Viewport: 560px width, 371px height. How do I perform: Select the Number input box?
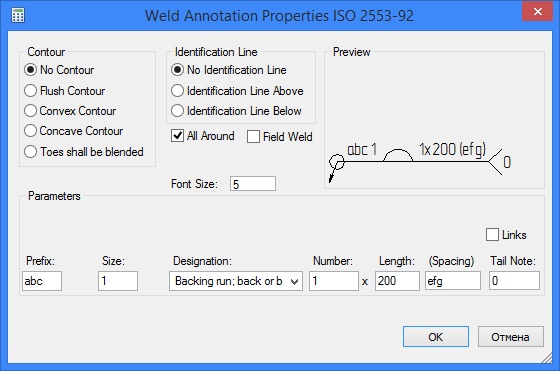(x=334, y=281)
